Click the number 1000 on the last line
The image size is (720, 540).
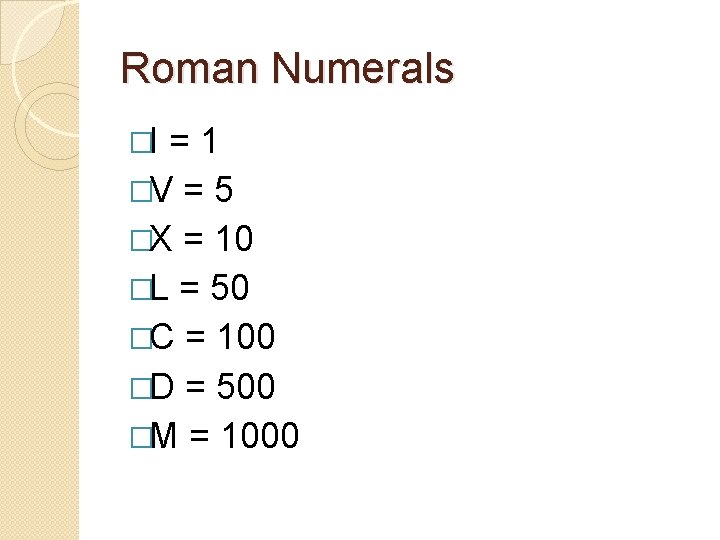261,436
